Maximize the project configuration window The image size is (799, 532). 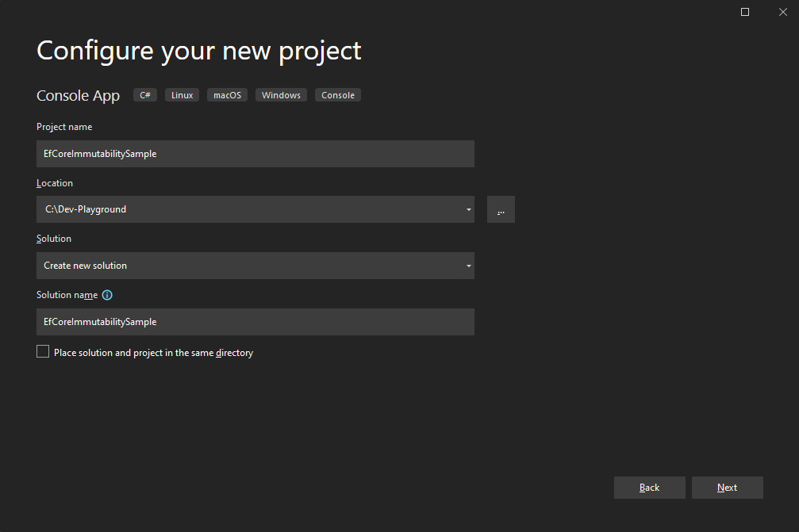(745, 12)
